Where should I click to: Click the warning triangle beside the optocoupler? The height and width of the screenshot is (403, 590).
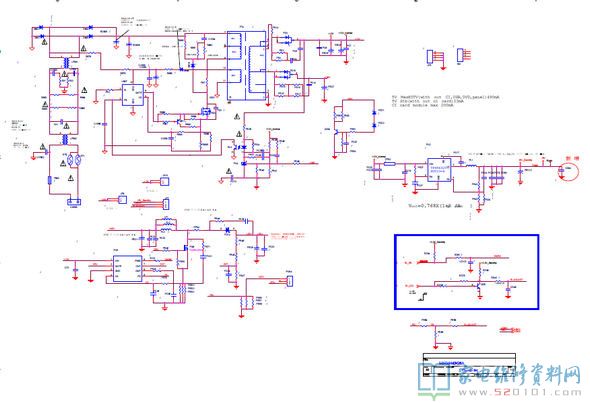pos(239,134)
